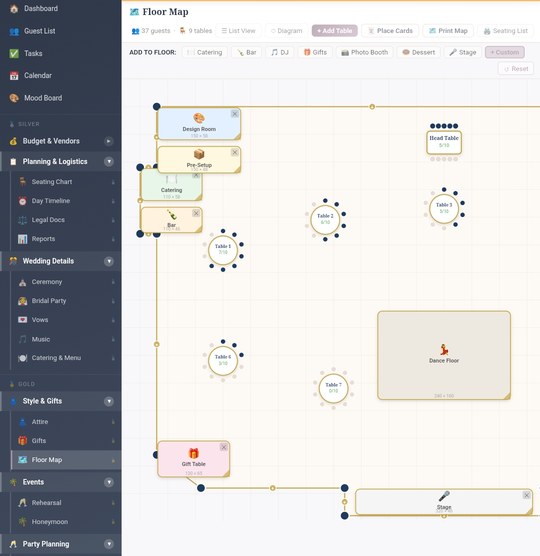Open Gifts in sidebar

click(66, 441)
